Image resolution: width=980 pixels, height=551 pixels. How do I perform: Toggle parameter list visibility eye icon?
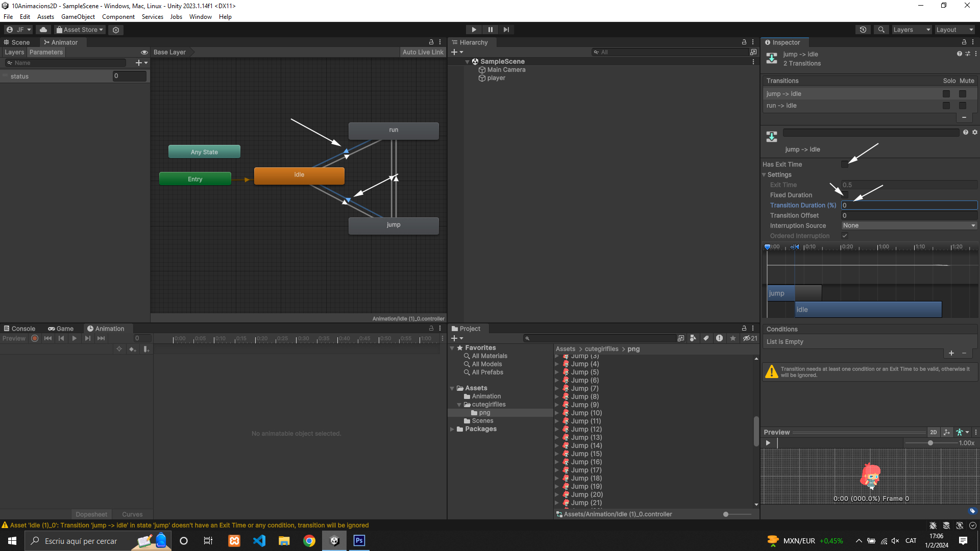[x=144, y=52]
